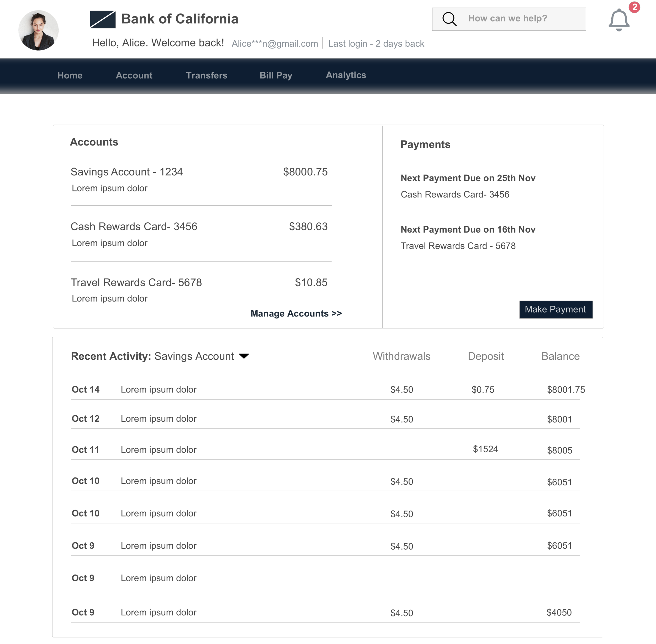Screen dimensions: 656x644
Task: Open the Transfers menu
Action: [x=207, y=75]
